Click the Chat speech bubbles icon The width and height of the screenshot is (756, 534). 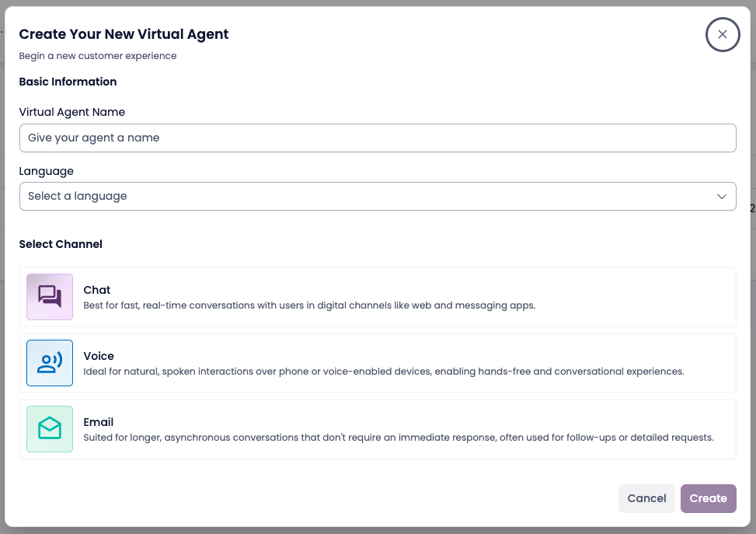coord(50,297)
